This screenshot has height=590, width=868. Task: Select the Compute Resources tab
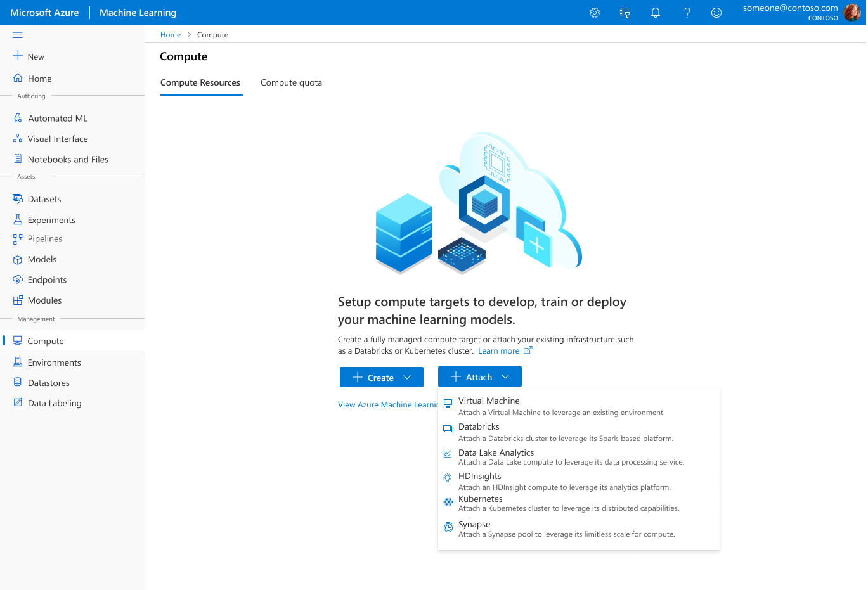200,82
